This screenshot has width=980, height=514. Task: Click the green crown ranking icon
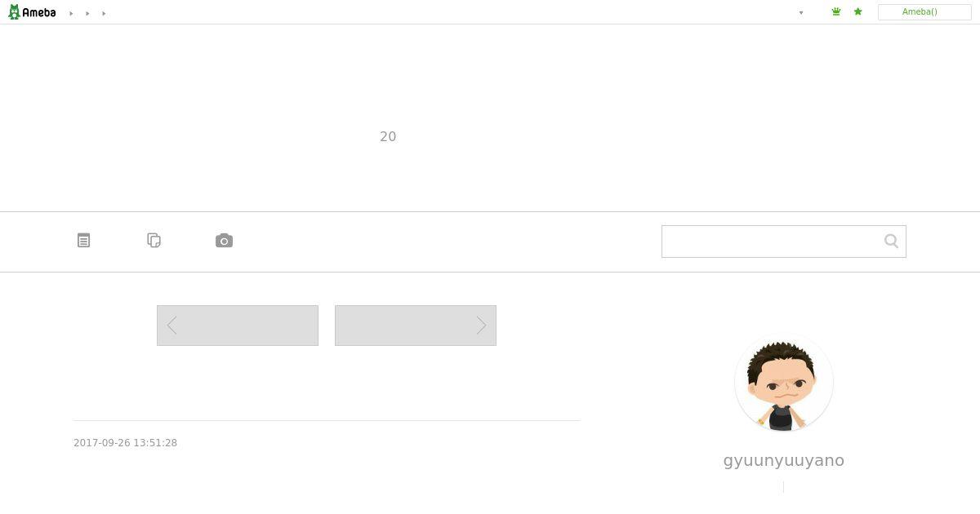(x=836, y=12)
